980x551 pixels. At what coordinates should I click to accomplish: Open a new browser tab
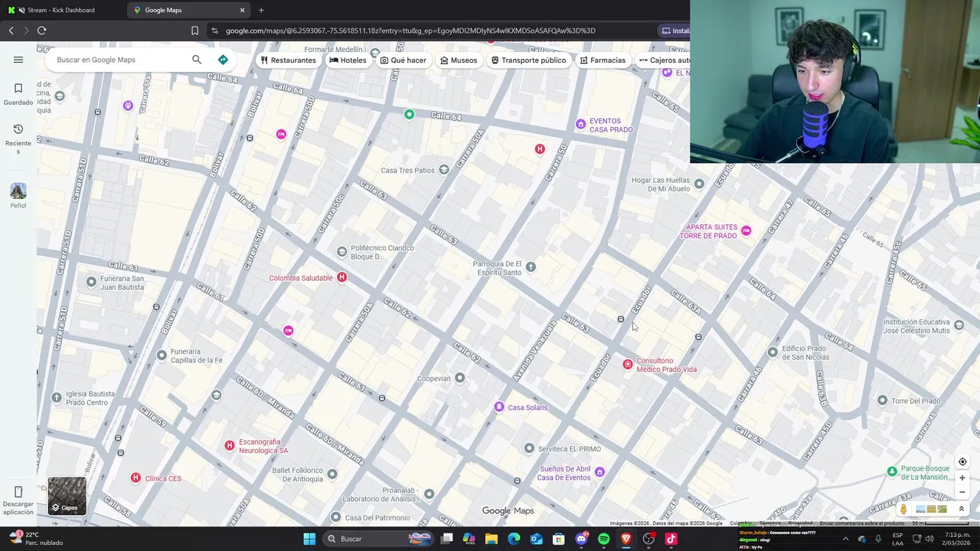[x=261, y=10]
